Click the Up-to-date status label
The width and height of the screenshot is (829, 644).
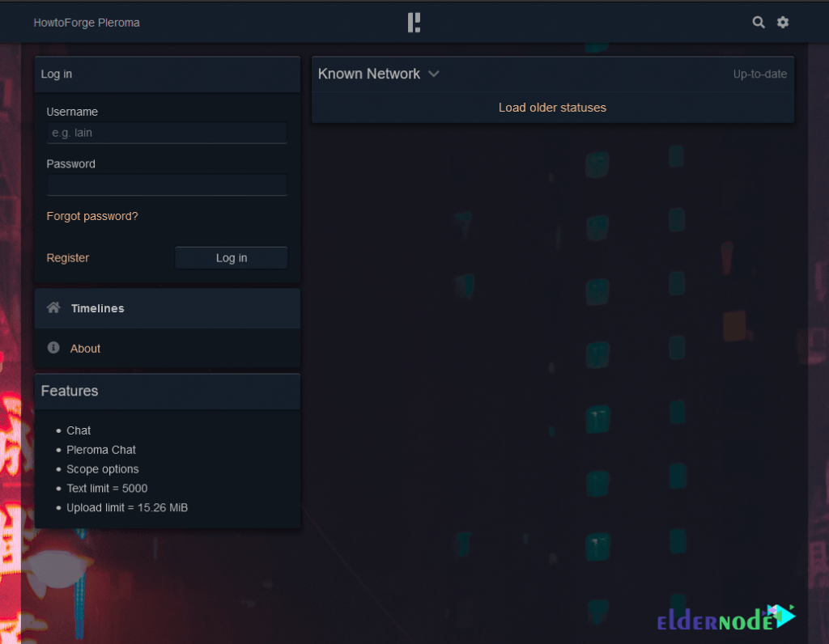tap(759, 74)
